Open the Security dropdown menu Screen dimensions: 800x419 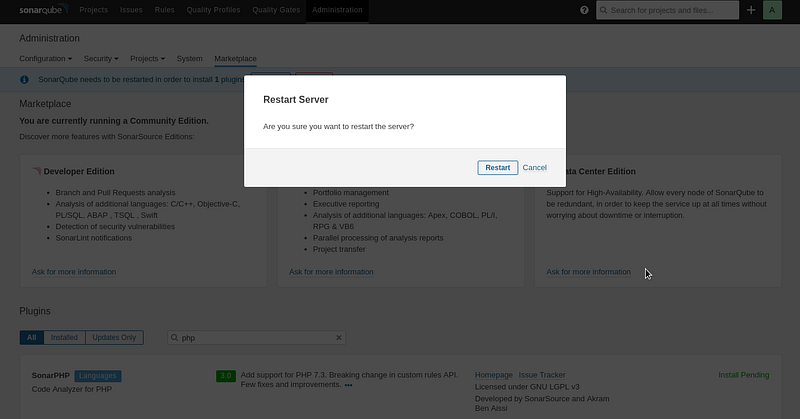(101, 59)
